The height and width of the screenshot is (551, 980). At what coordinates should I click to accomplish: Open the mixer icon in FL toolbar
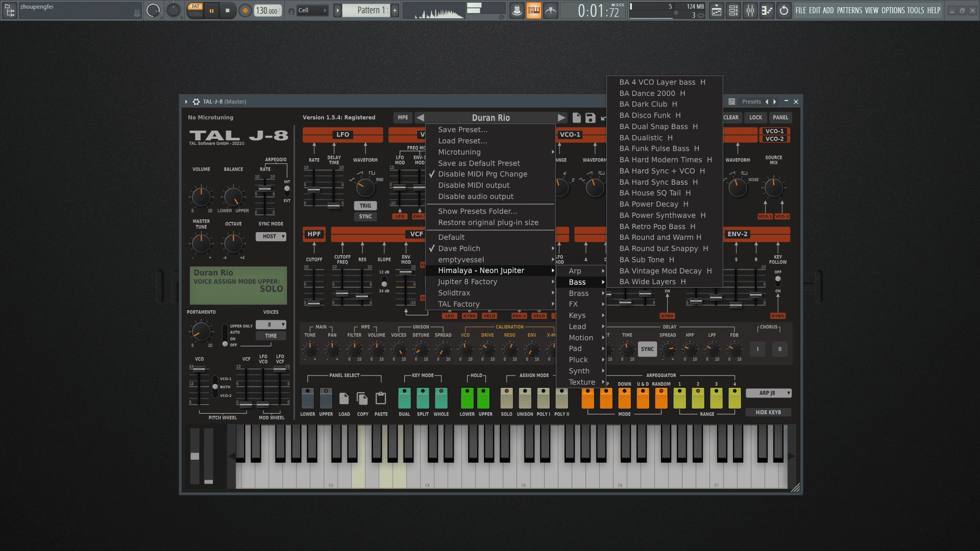point(750,10)
